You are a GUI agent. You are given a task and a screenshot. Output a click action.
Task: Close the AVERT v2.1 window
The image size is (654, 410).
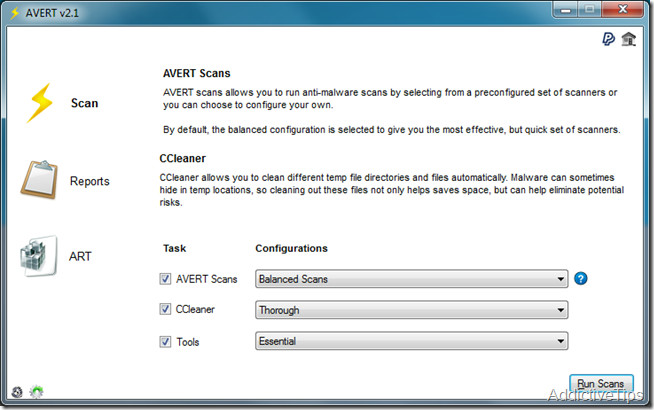click(x=623, y=9)
